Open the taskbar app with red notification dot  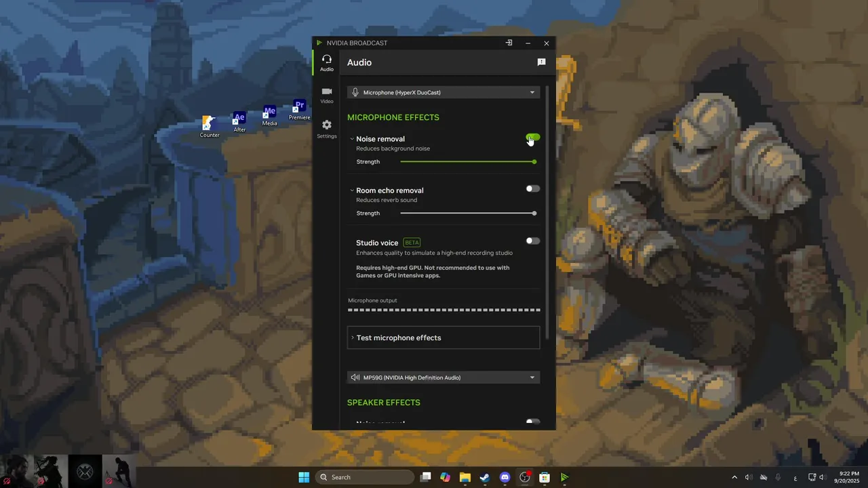pyautogui.click(x=525, y=477)
